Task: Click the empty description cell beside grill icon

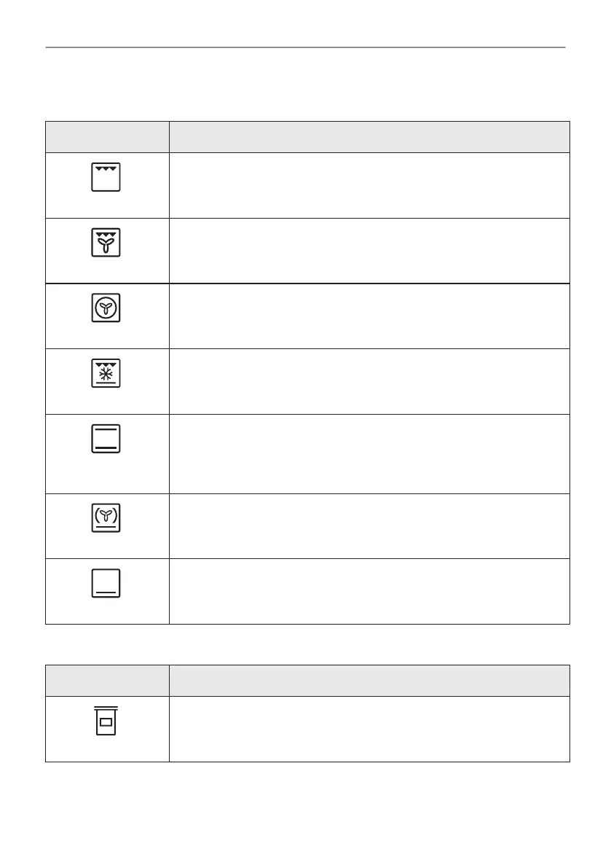Action: pos(369,185)
